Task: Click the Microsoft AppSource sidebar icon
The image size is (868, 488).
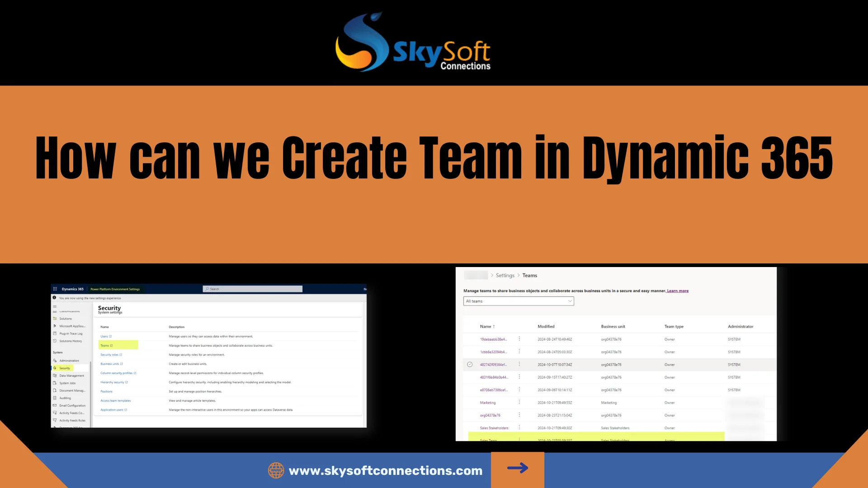Action: pyautogui.click(x=55, y=326)
